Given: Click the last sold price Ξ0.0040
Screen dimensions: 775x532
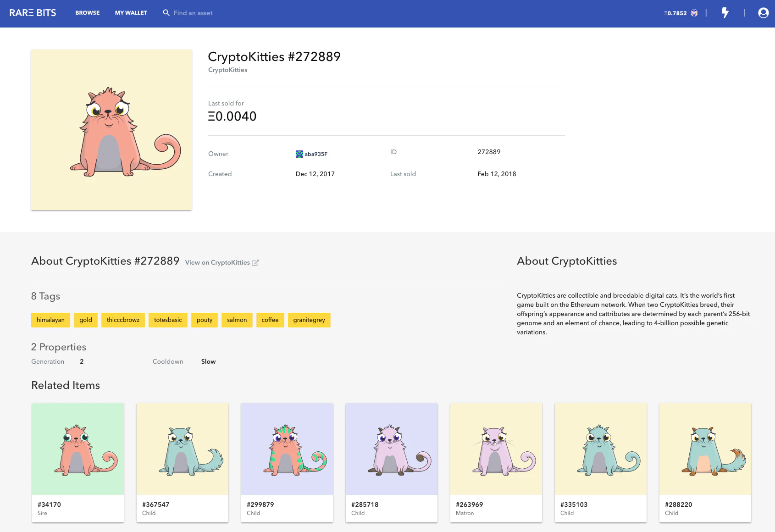Looking at the screenshot, I should 232,116.
